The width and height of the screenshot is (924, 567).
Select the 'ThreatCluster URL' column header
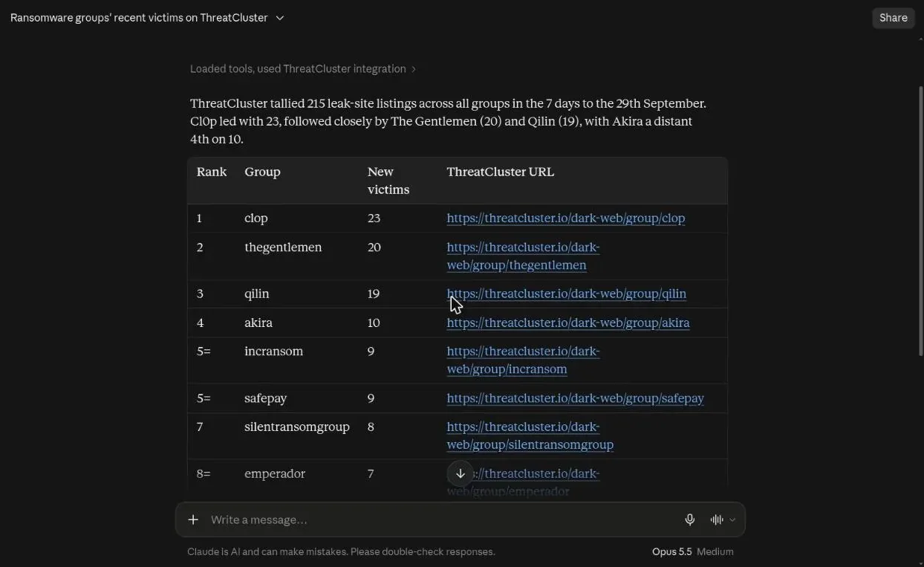pyautogui.click(x=501, y=172)
